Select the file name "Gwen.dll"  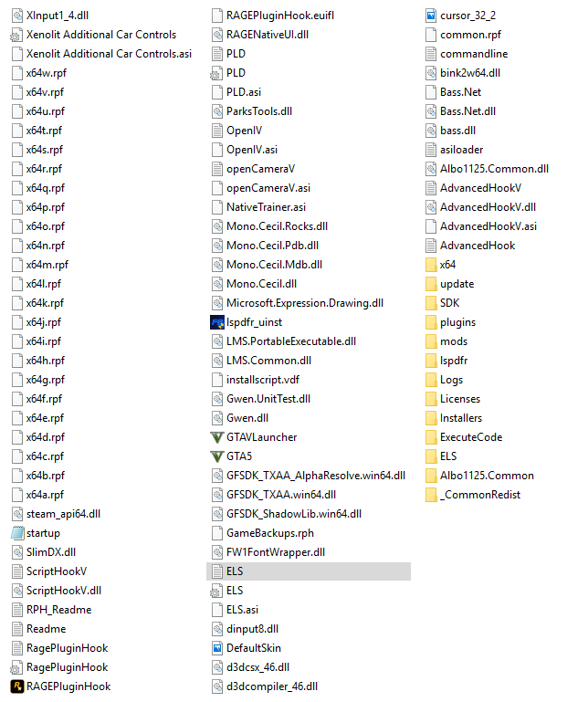tap(247, 418)
